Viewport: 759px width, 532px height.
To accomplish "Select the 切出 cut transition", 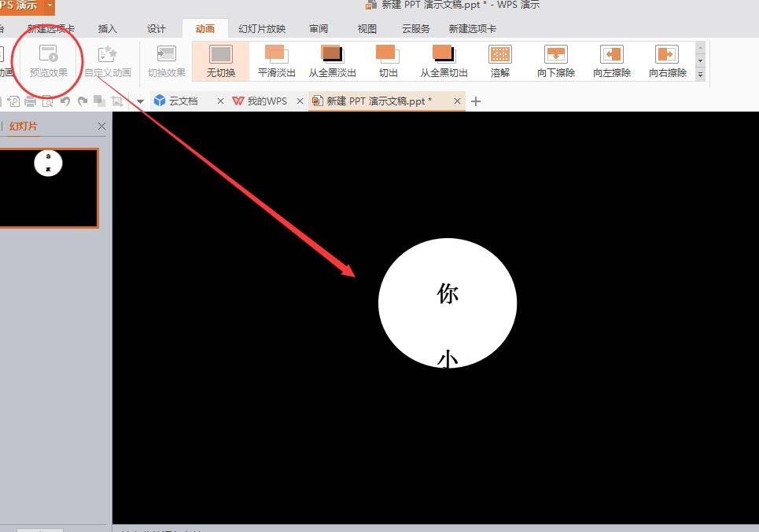I will [388, 60].
